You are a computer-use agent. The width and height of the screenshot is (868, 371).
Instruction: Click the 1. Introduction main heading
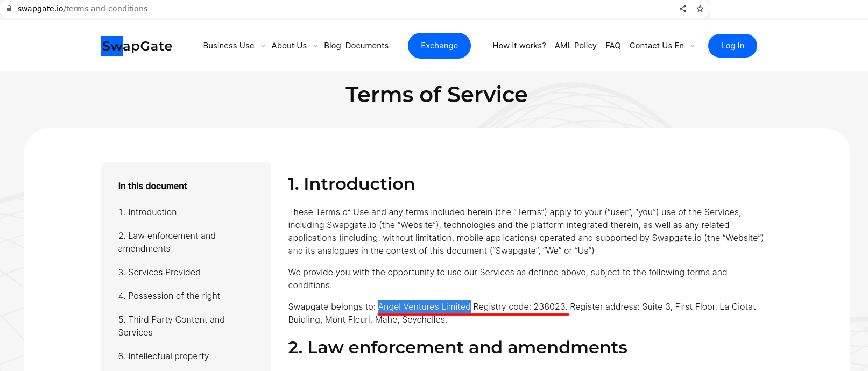pos(351,184)
